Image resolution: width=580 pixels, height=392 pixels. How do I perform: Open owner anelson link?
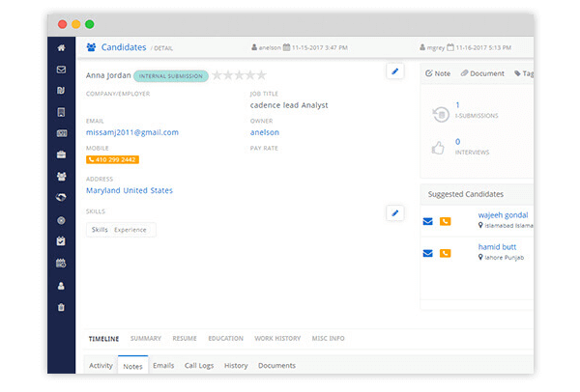point(265,132)
